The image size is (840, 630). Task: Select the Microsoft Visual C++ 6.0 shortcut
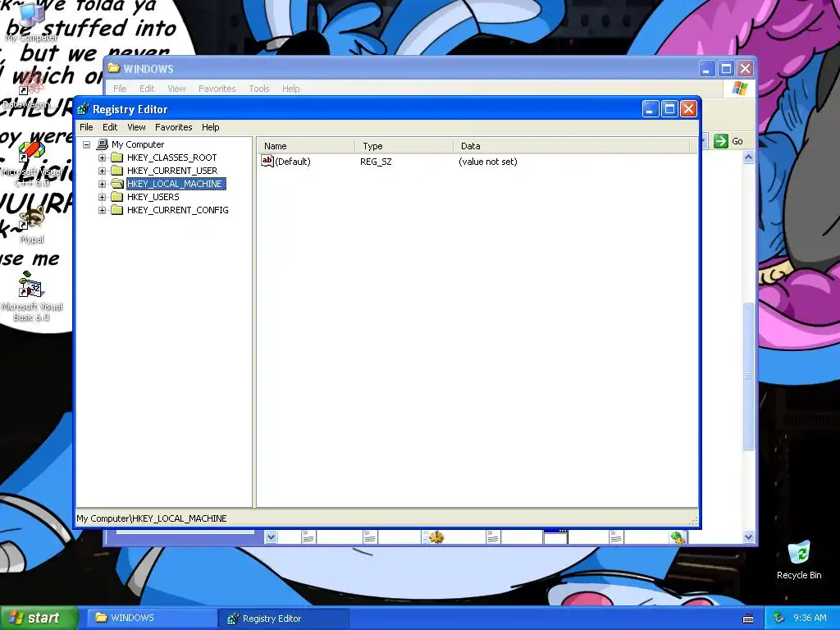click(x=32, y=163)
